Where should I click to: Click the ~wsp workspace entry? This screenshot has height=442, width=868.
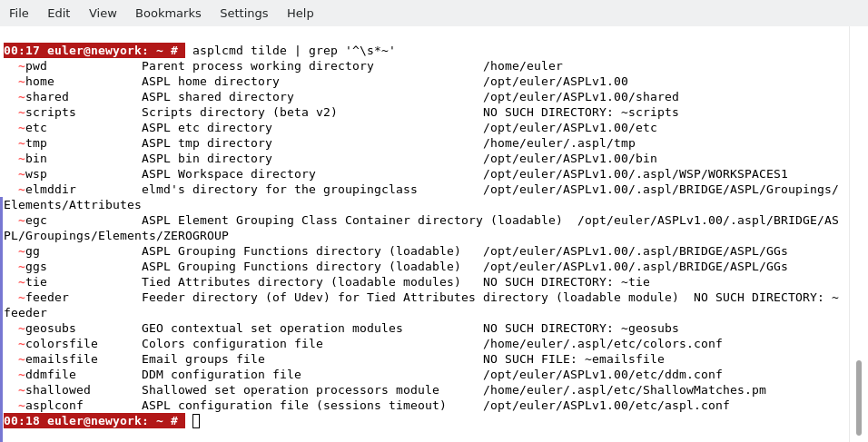[x=33, y=174]
